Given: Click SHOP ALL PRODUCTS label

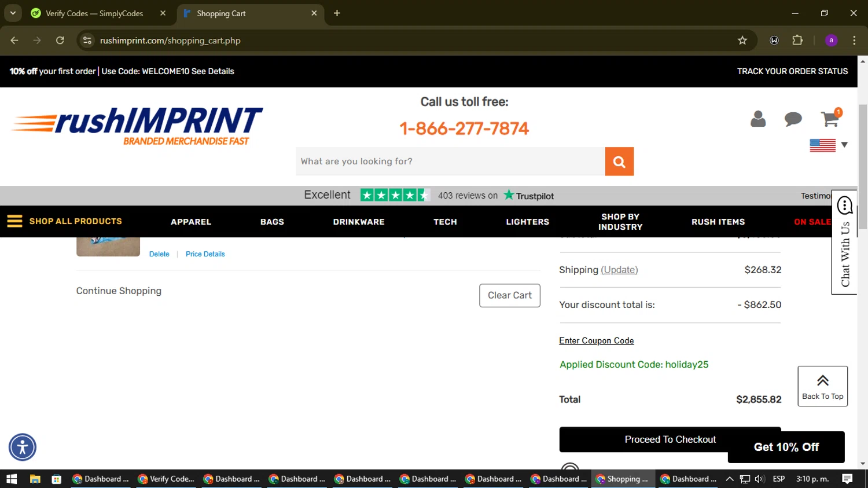Looking at the screenshot, I should 76,221.
